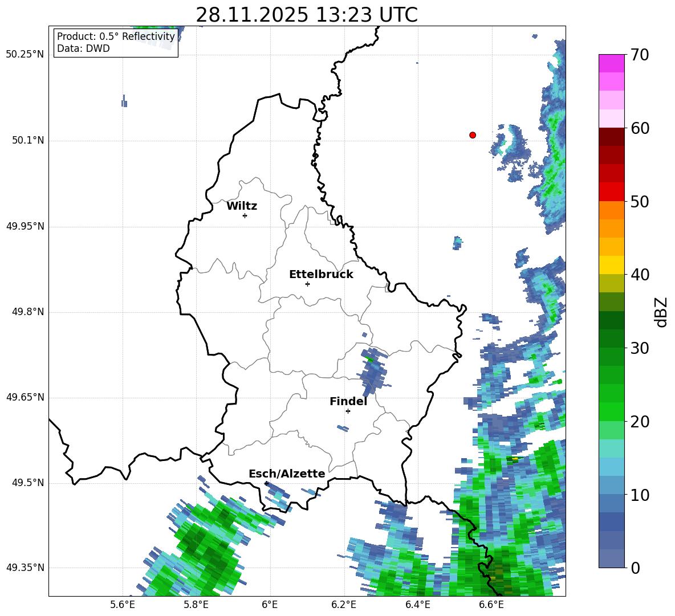Click the 'Data: DWD' source text
Screen dimensions: 675x616
pos(83,48)
